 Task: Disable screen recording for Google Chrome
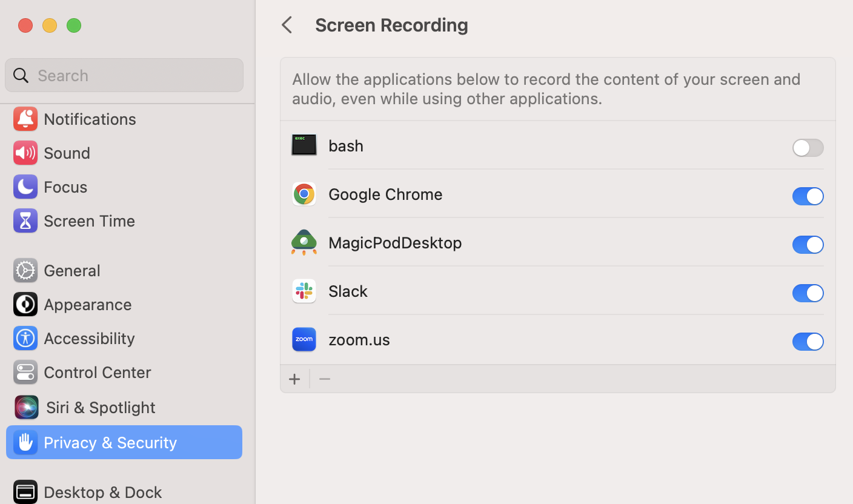pos(808,196)
